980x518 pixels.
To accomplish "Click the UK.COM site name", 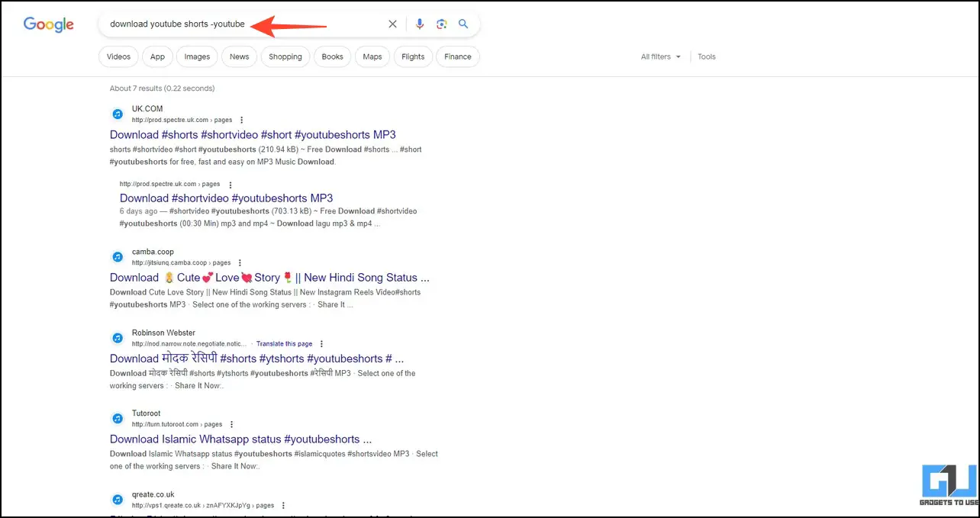I will [x=147, y=109].
